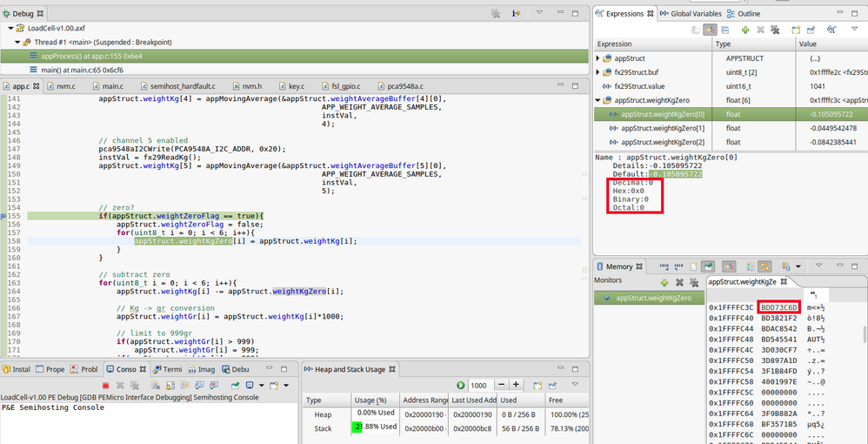Decrease sampling interval with minus button
Viewport: 868px width, 444px height.
coord(501,385)
